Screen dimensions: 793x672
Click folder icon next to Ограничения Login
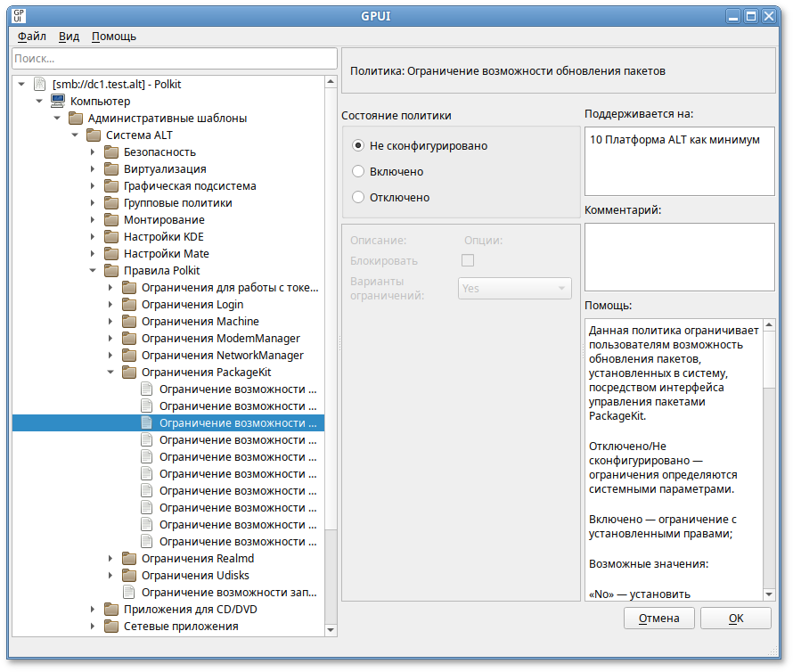[128, 304]
